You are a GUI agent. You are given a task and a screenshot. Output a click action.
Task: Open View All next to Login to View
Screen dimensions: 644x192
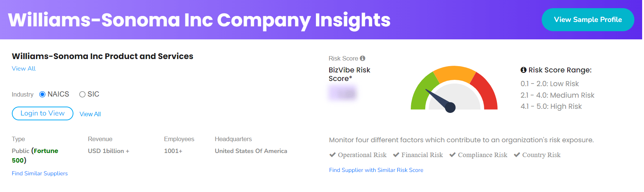[90, 114]
